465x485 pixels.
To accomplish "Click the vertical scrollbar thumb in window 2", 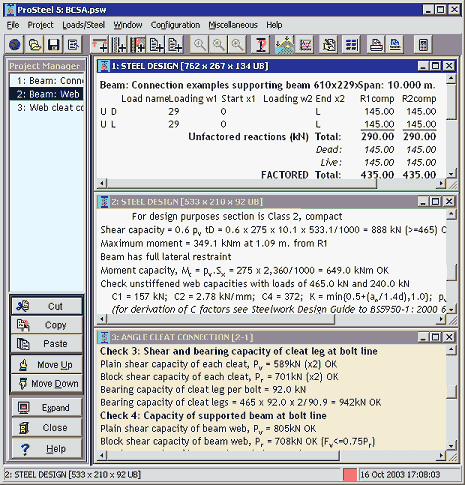I will [451, 272].
